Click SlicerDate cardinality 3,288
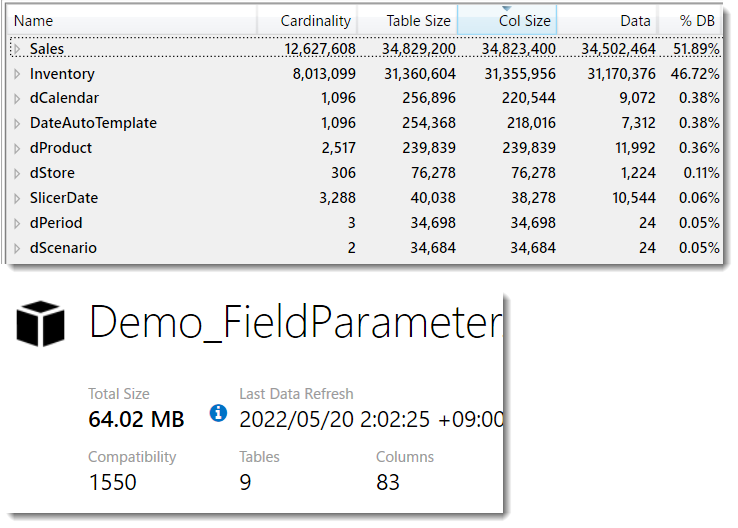This screenshot has width=738, height=528. point(337,198)
